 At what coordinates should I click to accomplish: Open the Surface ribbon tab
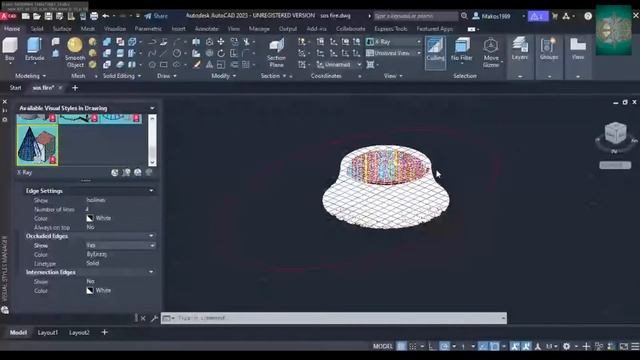(x=62, y=29)
